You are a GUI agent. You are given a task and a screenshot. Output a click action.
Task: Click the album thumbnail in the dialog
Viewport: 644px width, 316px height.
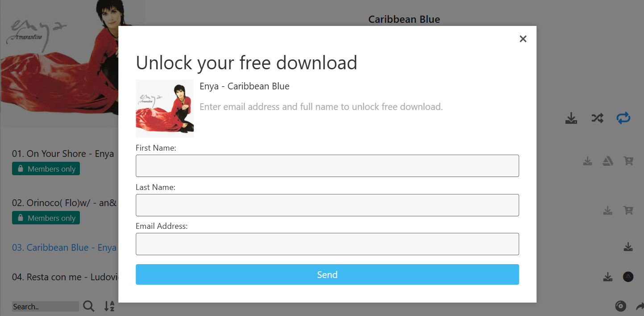[x=165, y=109]
